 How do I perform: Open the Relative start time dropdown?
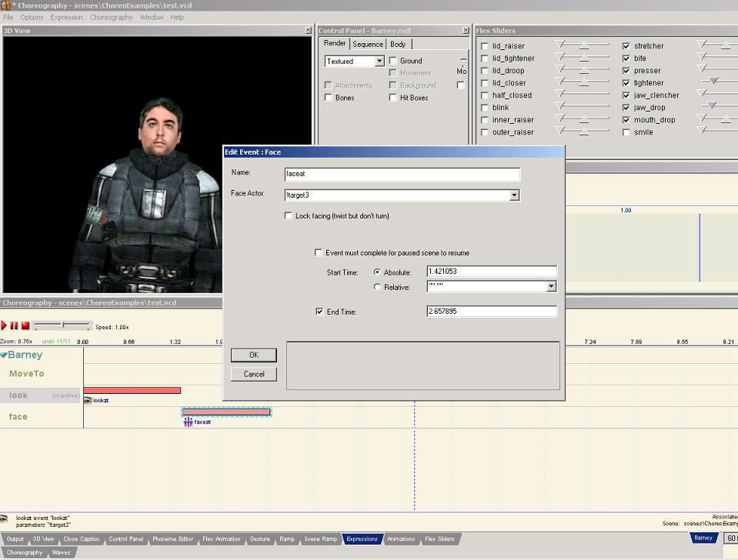(551, 286)
